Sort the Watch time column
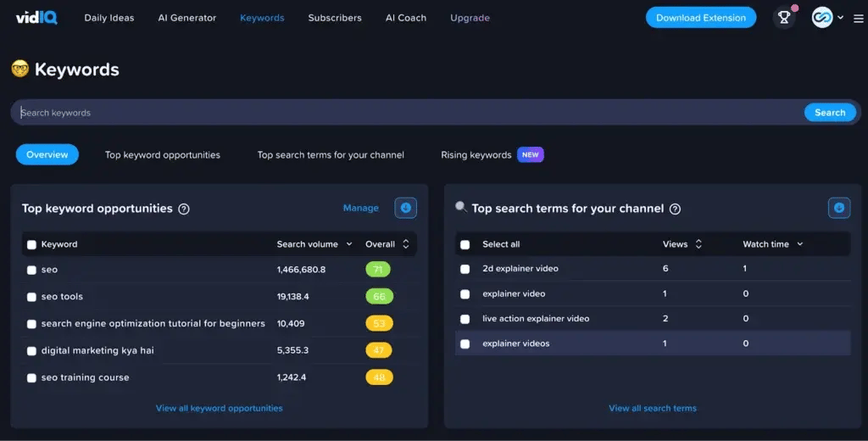The width and height of the screenshot is (868, 441). 799,244
